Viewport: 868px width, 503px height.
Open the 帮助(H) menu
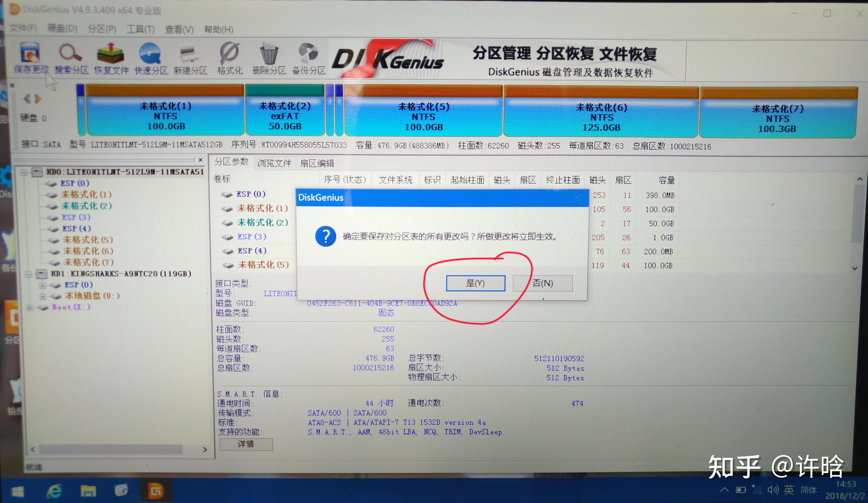point(218,30)
